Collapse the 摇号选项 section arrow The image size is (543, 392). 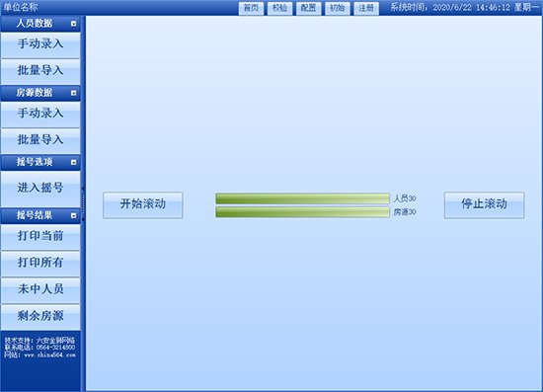click(x=73, y=162)
